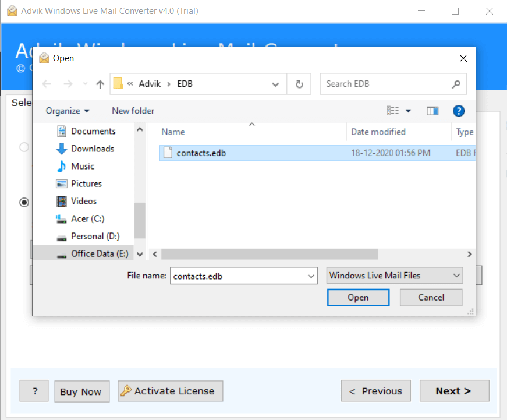Select the Music folder icon
507x420 pixels.
[62, 166]
